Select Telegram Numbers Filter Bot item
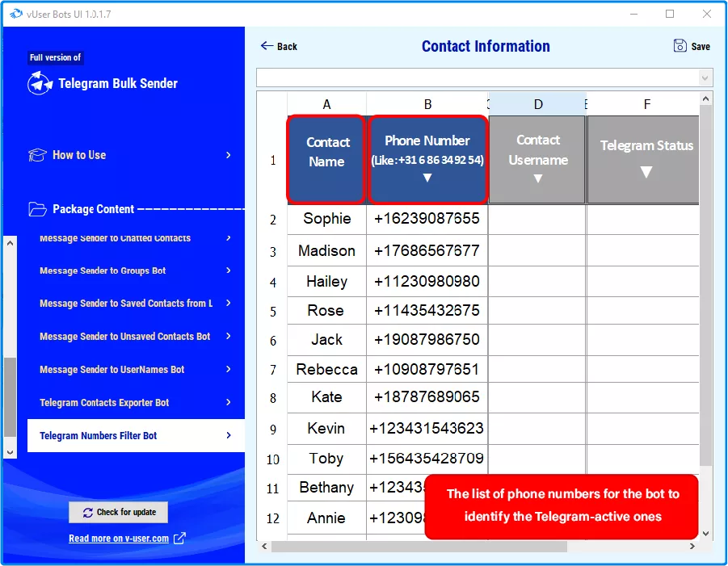This screenshot has width=728, height=566. coord(136,435)
